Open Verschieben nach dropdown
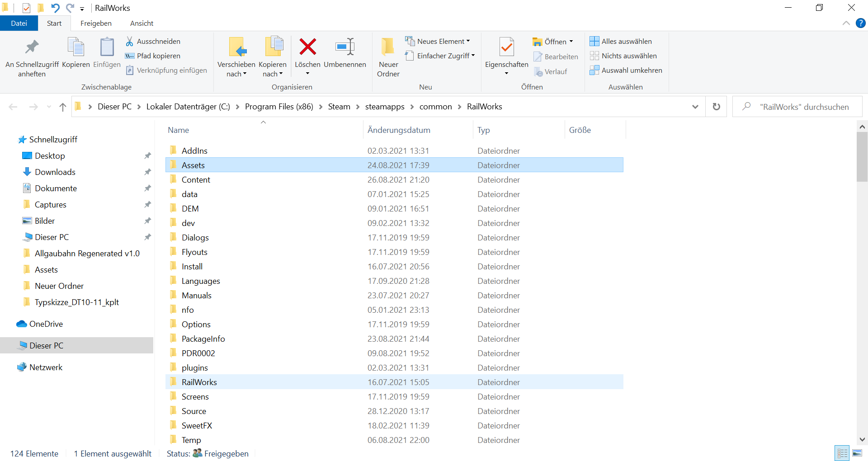Screen dimensions: 868x461 236,69
